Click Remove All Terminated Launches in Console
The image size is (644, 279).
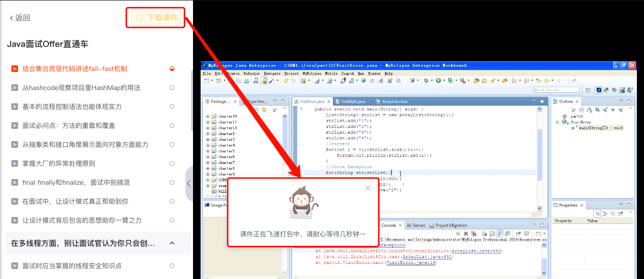[x=474, y=234]
